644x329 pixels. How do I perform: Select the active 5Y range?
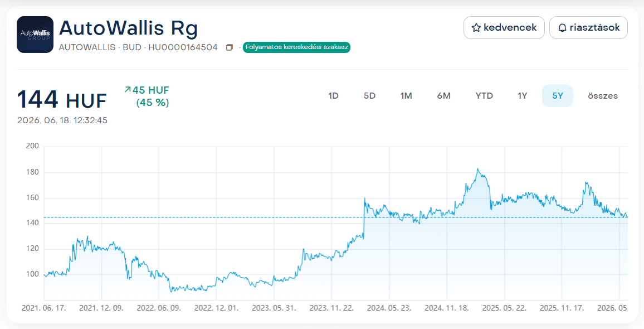tap(557, 96)
